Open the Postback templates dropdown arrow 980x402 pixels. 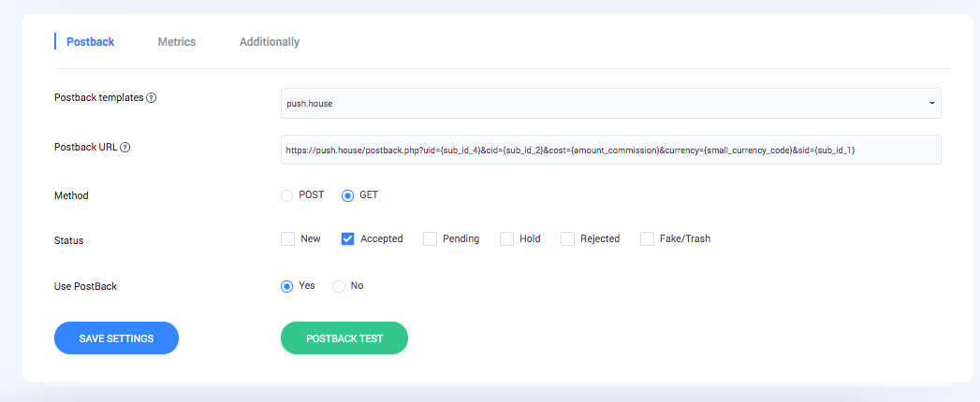pos(931,103)
